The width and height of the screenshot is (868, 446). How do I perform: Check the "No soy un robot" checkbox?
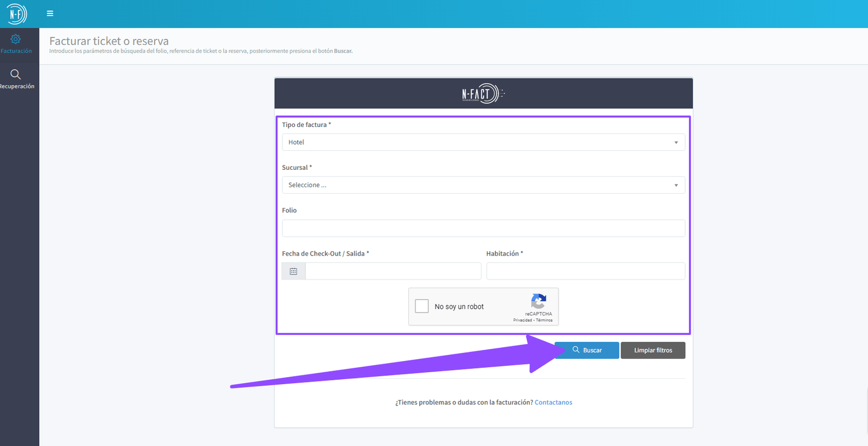(x=422, y=307)
